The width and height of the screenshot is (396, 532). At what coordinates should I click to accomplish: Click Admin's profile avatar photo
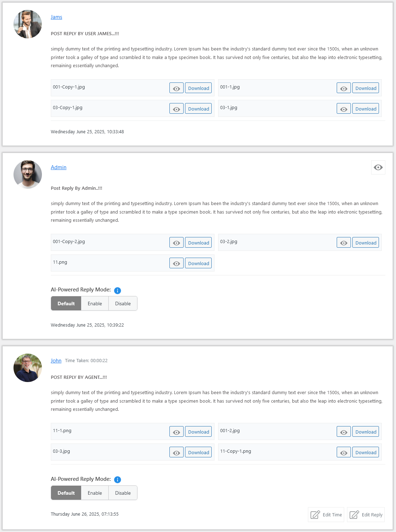click(x=28, y=174)
